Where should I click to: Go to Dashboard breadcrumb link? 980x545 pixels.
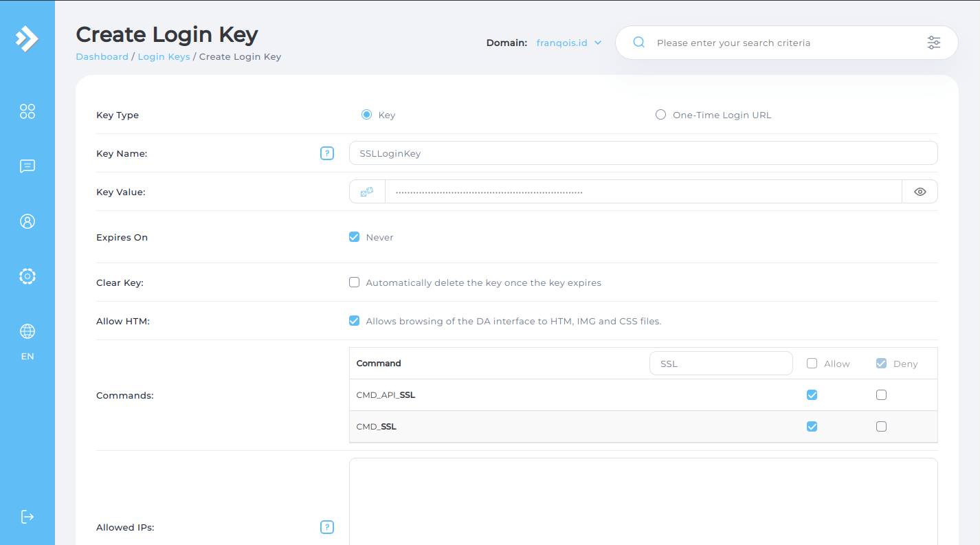coord(102,57)
